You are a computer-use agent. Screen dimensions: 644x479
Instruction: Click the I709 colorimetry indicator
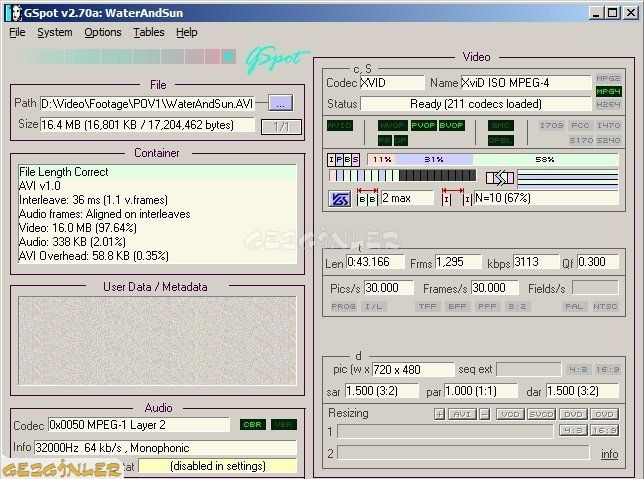click(551, 125)
